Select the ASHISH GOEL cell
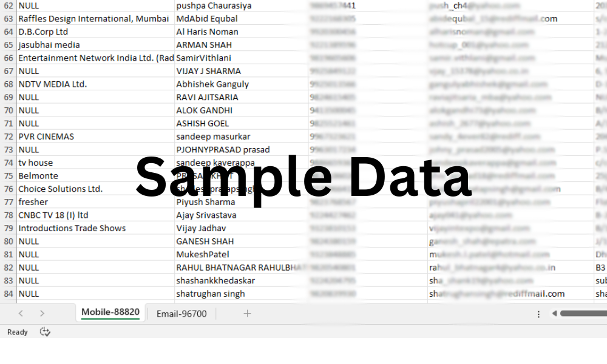This screenshot has width=607, height=364. [242, 123]
